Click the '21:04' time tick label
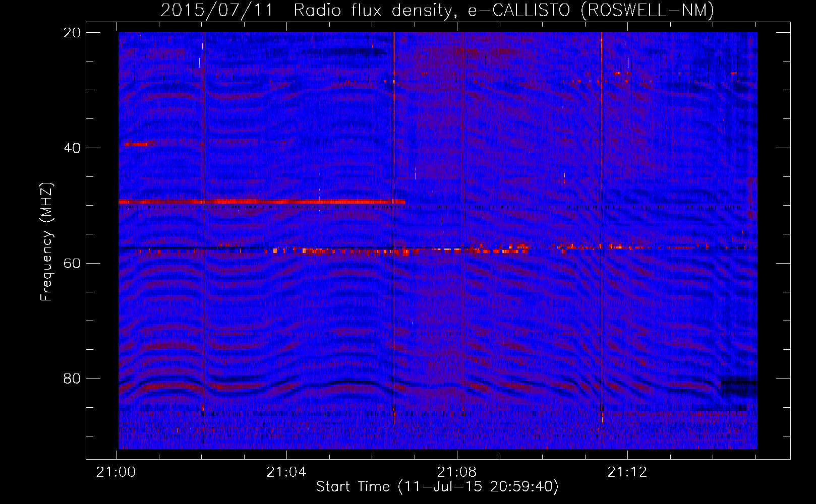Image resolution: width=816 pixels, height=504 pixels. click(x=286, y=472)
